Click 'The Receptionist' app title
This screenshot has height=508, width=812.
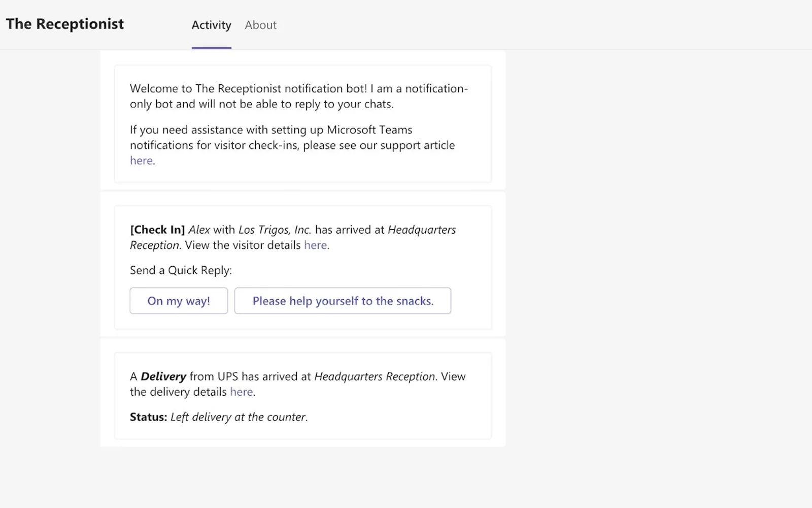pyautogui.click(x=65, y=24)
